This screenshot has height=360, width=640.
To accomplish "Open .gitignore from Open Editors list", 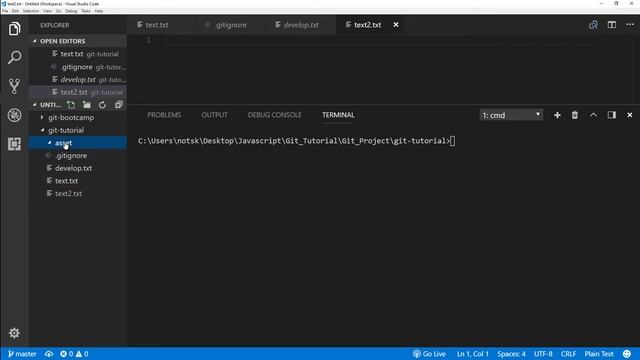I will (78, 67).
